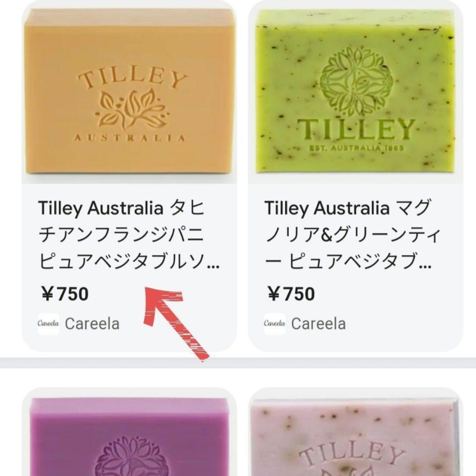Select the ¥750 price of frangipani soap
Image resolution: width=476 pixels, height=476 pixels.
coord(65,294)
